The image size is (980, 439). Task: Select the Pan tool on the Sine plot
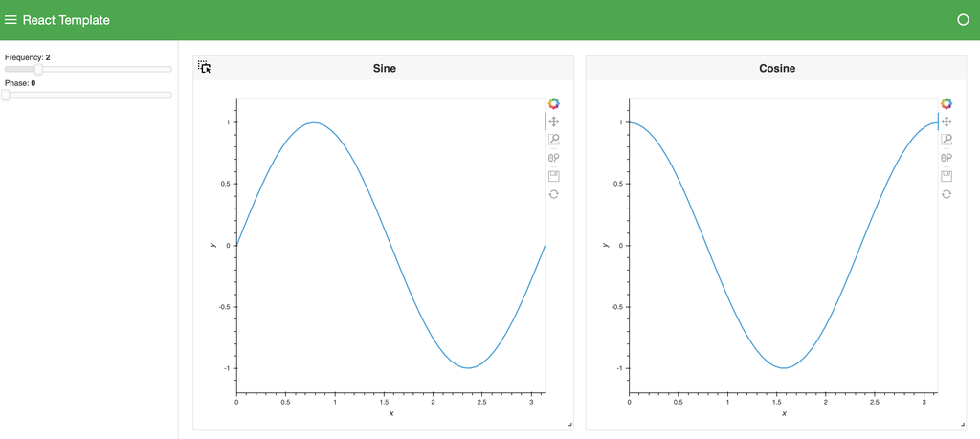point(554,121)
